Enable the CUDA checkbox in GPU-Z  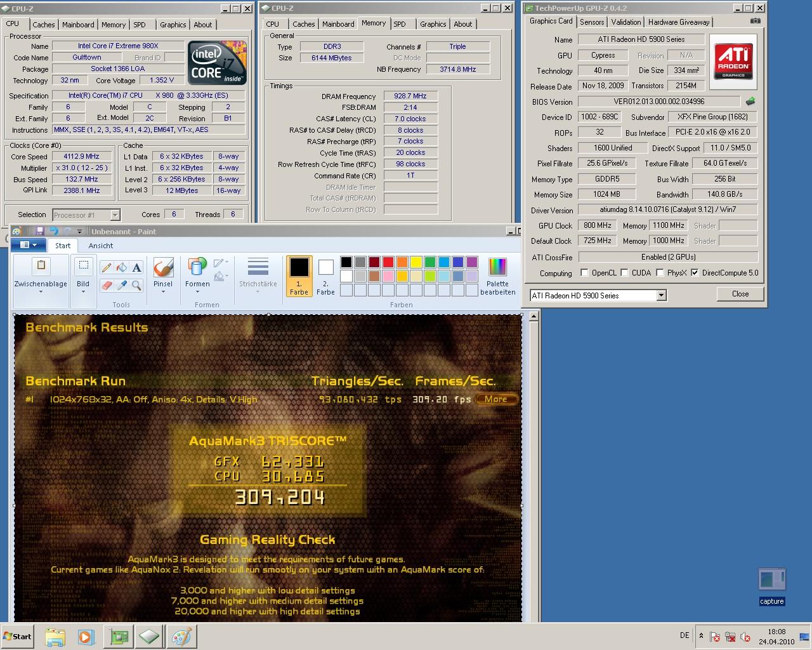click(x=624, y=273)
